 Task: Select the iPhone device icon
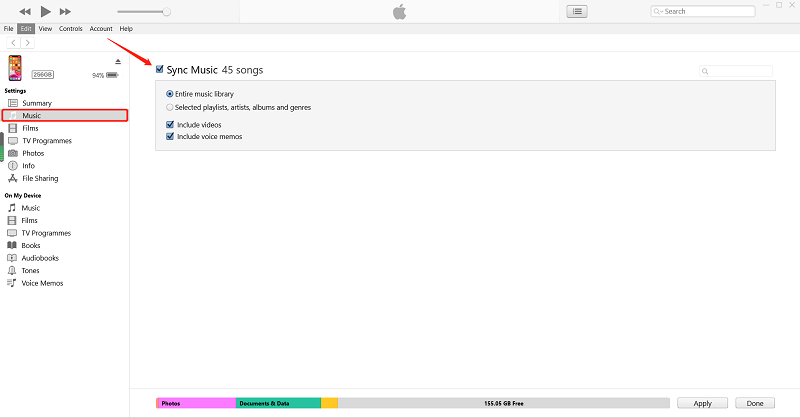pos(14,68)
